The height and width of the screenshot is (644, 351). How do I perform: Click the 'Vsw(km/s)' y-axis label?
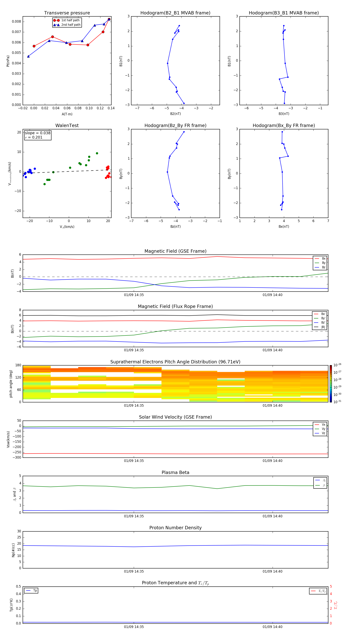pyautogui.click(x=8, y=439)
